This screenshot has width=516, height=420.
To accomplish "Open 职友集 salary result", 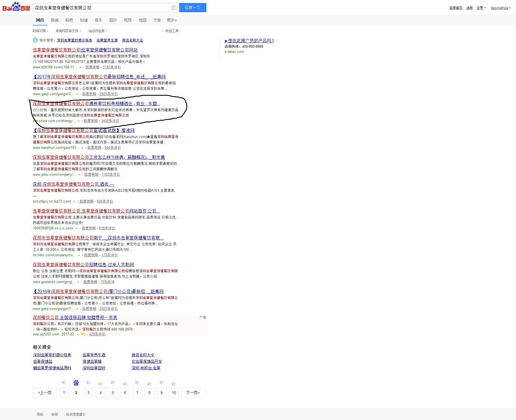I will pos(99,157).
